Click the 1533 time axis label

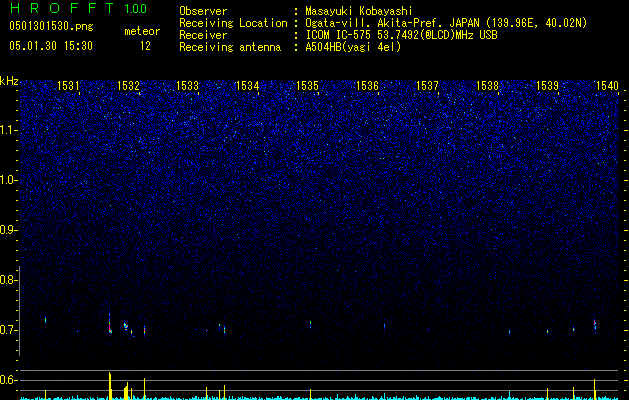(x=188, y=85)
